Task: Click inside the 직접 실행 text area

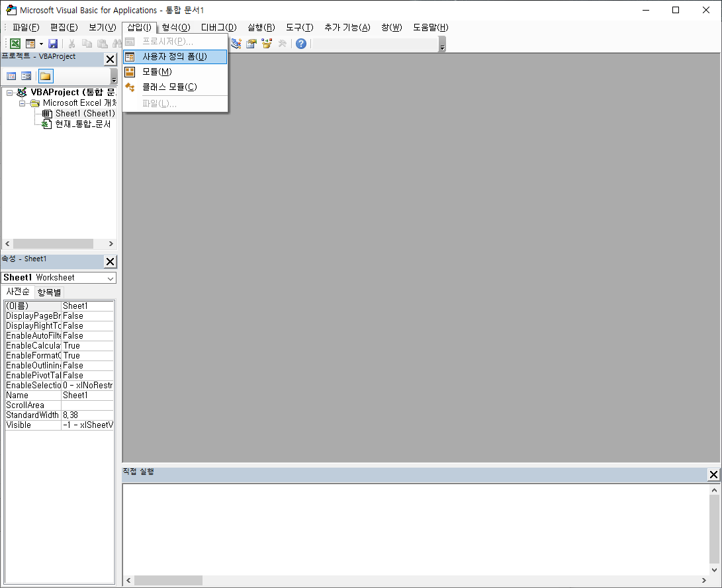Action: point(416,529)
